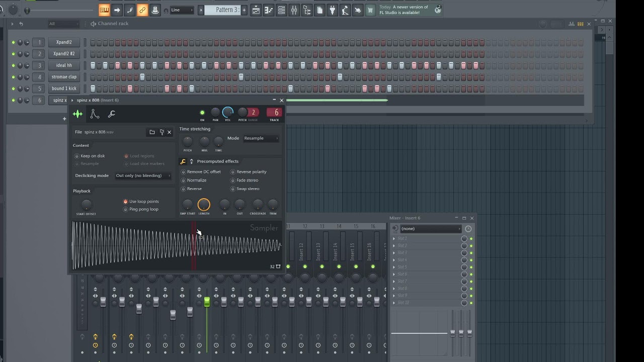The image size is (644, 362).
Task: Expand Slot 5 in Mixer Insert 6
Action: click(394, 267)
